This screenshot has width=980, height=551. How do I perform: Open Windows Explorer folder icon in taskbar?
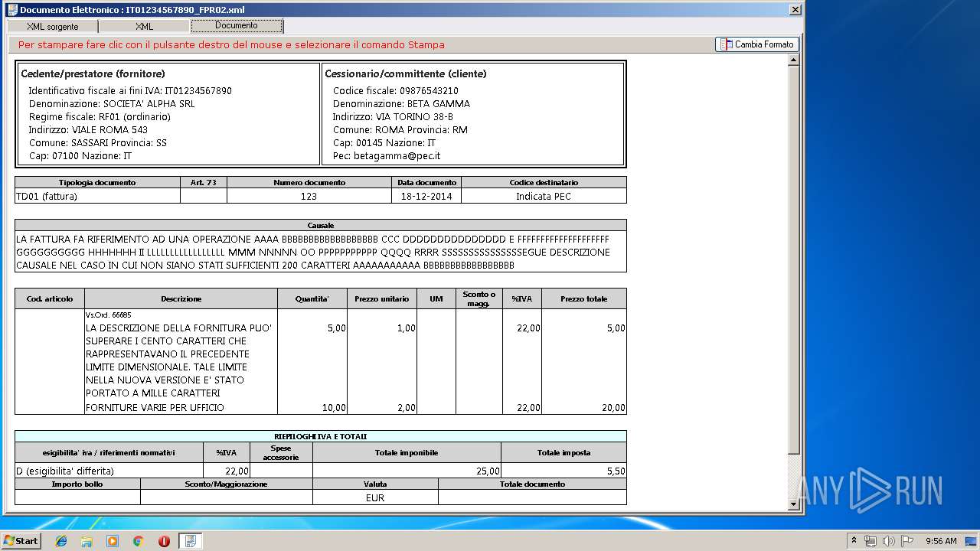coord(87,541)
